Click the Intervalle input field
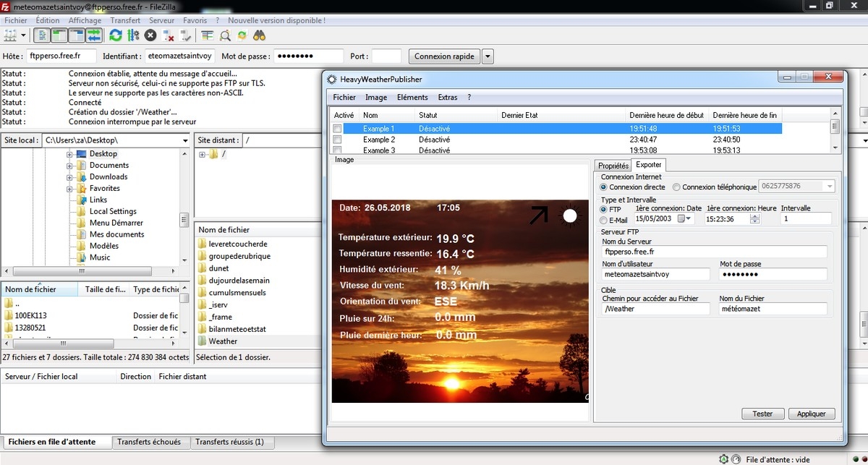 point(806,219)
